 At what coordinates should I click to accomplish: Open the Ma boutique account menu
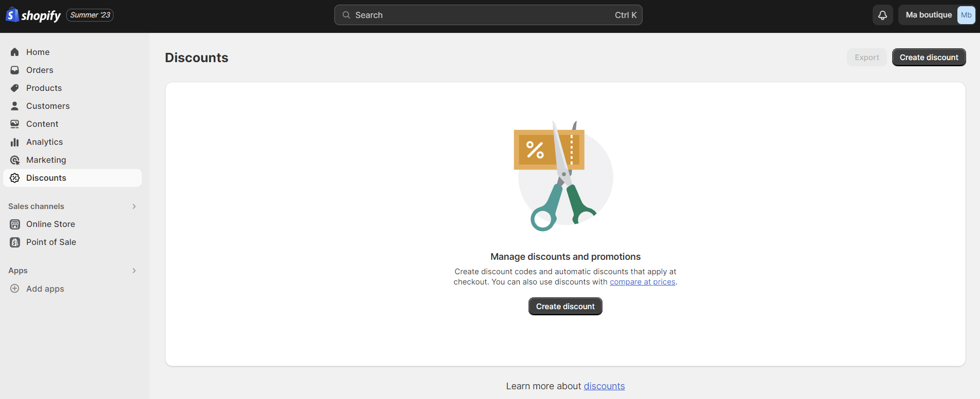pyautogui.click(x=937, y=15)
